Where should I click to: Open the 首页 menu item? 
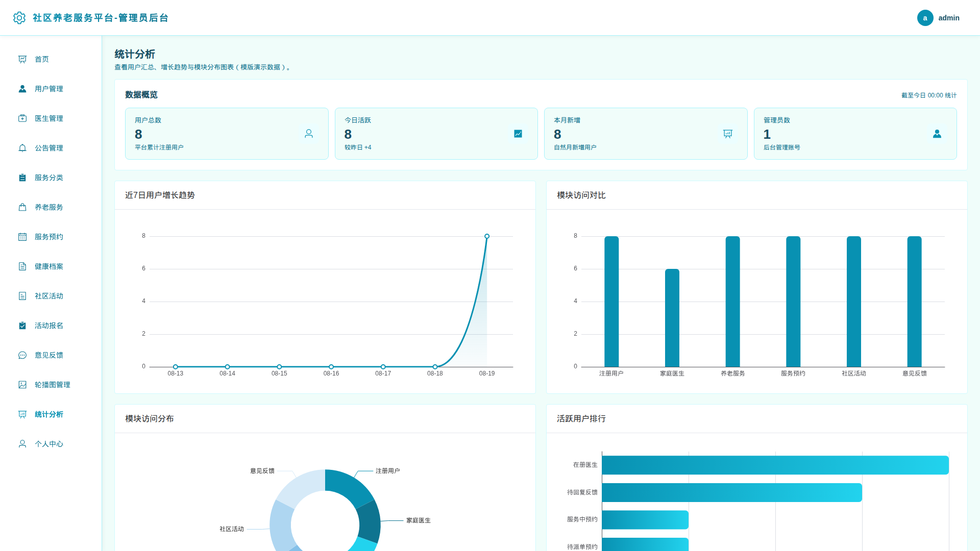(51, 59)
